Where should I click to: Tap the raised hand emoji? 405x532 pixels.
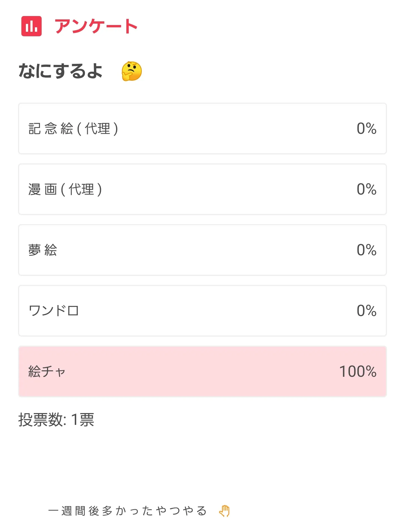[224, 511]
